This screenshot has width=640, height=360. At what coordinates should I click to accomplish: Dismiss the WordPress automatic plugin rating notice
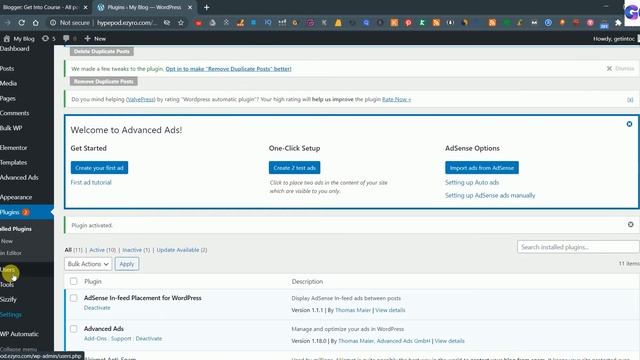[630, 100]
